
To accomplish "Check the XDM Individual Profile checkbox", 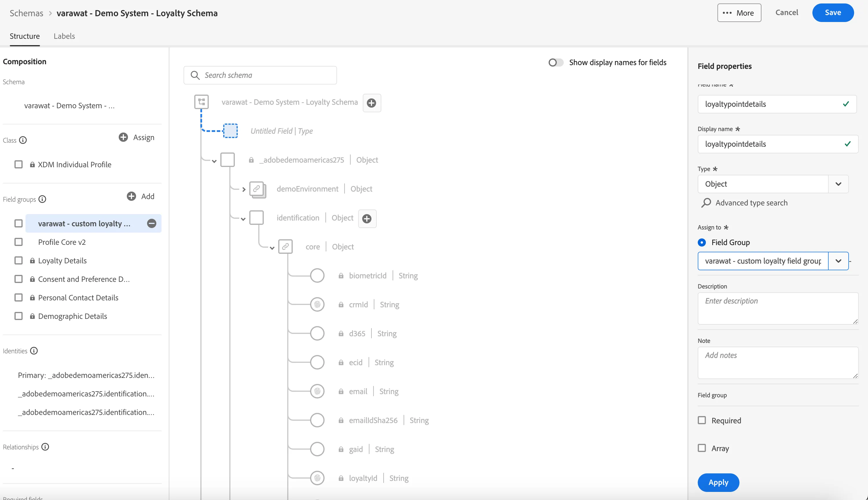I will point(19,164).
